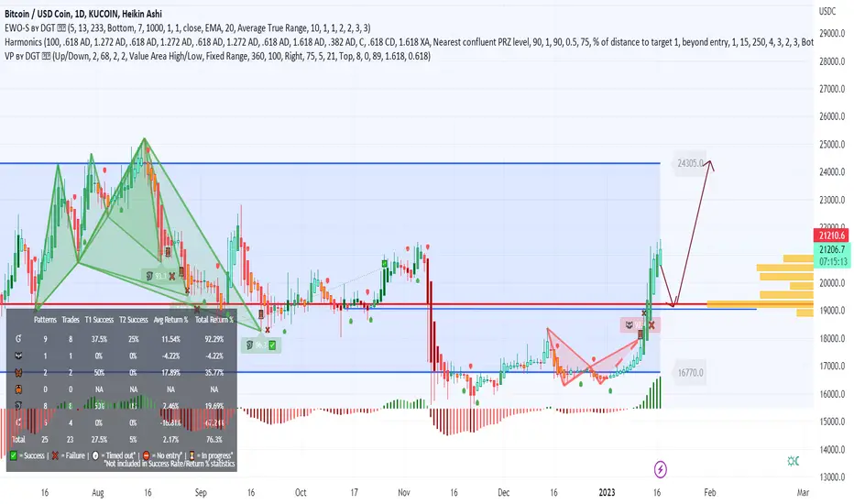Image resolution: width=854 pixels, height=504 pixels.
Task: Click the Bat pattern icon in stats table
Action: point(18,356)
